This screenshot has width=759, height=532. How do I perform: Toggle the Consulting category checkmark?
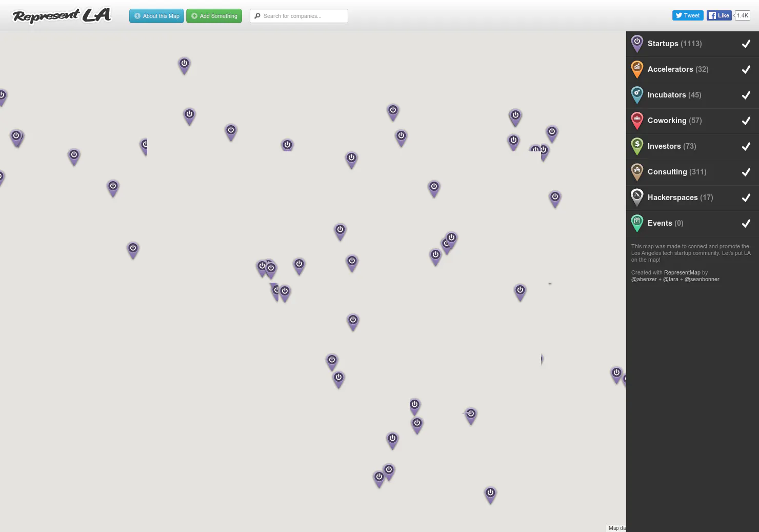(x=746, y=172)
